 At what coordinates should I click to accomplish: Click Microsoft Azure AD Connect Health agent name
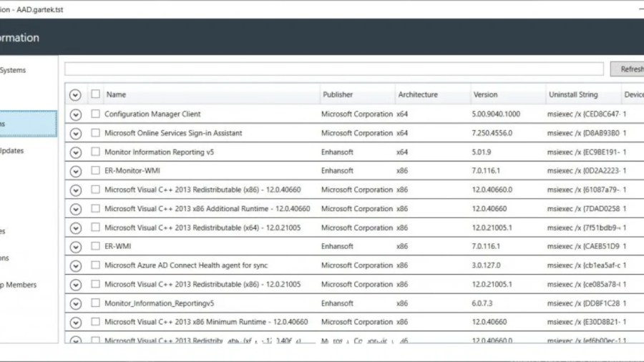point(186,265)
